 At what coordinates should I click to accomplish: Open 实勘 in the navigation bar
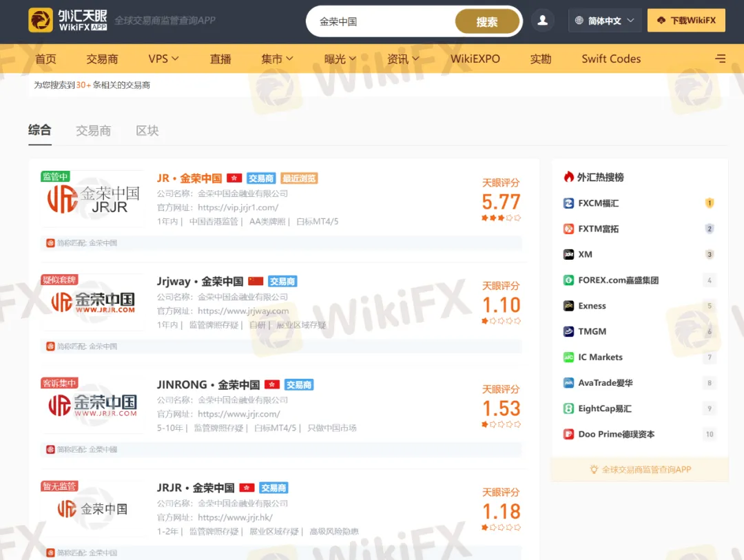point(541,59)
